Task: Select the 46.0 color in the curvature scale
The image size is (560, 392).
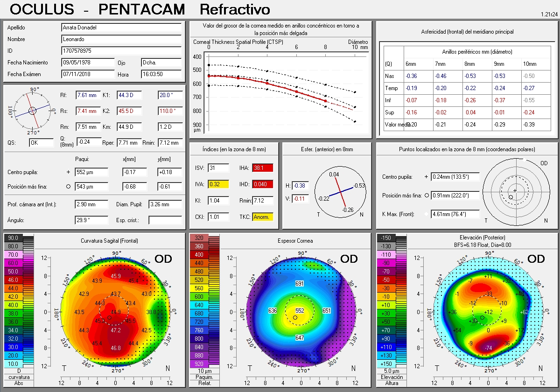Action: (13, 280)
